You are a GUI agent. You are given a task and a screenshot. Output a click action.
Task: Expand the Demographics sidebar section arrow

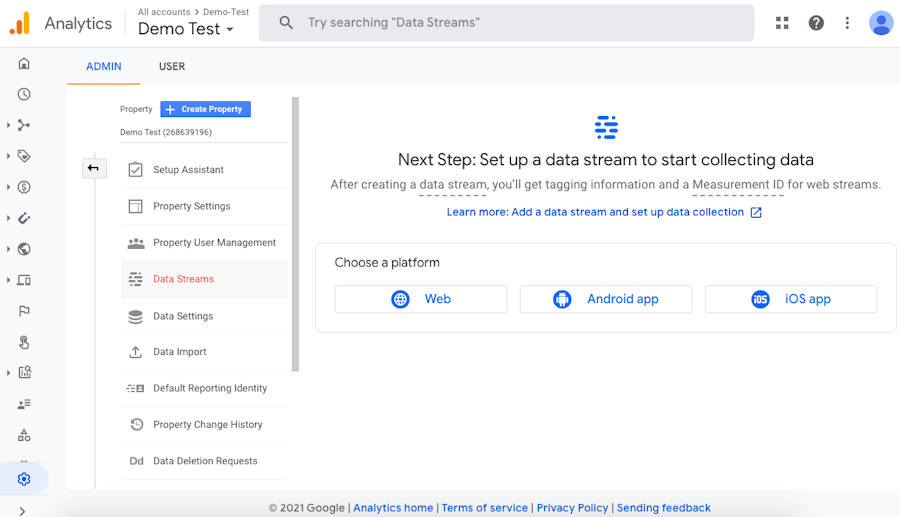8,249
